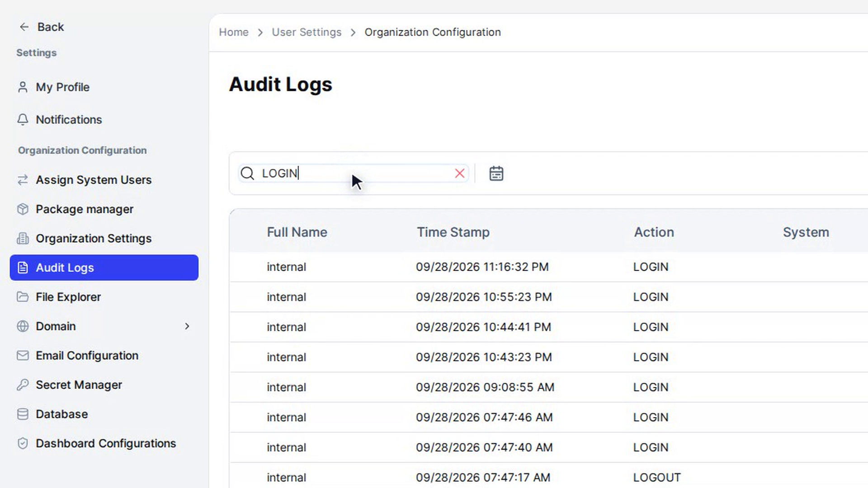Select the 07:47:46 AM timestamp cell
The width and height of the screenshot is (868, 488).
(x=484, y=418)
